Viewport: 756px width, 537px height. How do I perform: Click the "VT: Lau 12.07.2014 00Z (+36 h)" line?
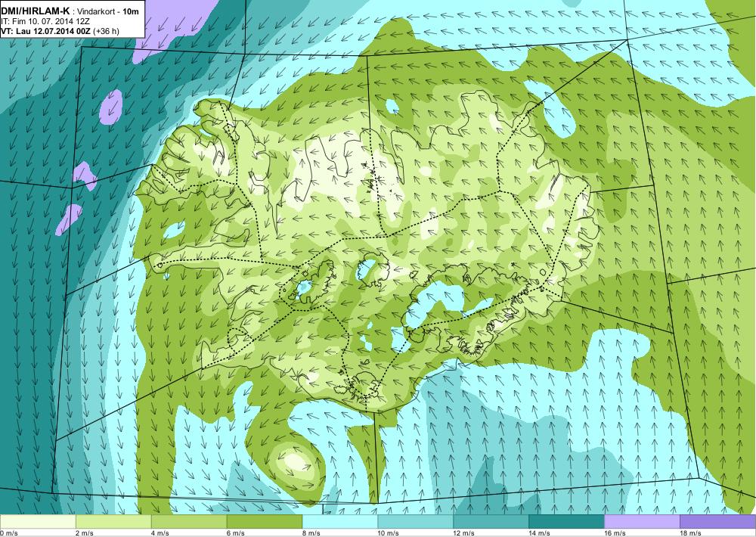tap(60, 31)
